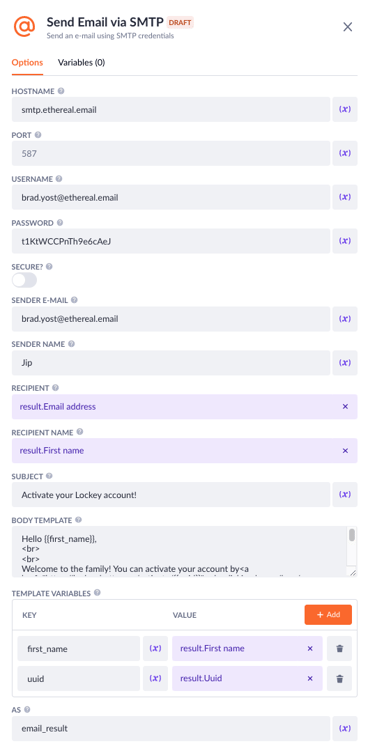Open variable picker next to Port field

[x=345, y=153]
